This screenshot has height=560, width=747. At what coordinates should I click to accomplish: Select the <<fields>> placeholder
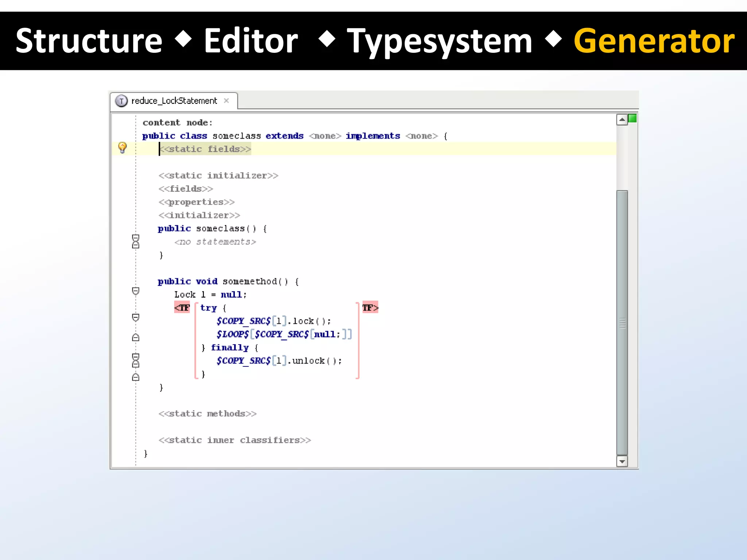tap(186, 189)
